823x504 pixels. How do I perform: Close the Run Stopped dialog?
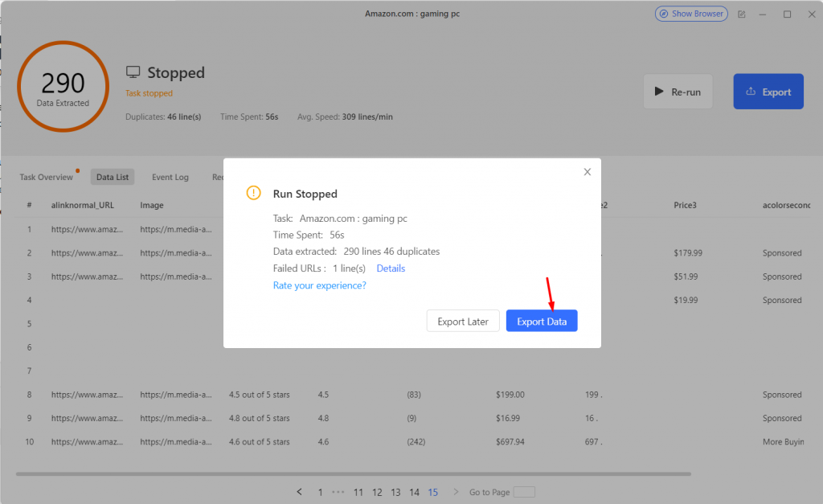(588, 172)
